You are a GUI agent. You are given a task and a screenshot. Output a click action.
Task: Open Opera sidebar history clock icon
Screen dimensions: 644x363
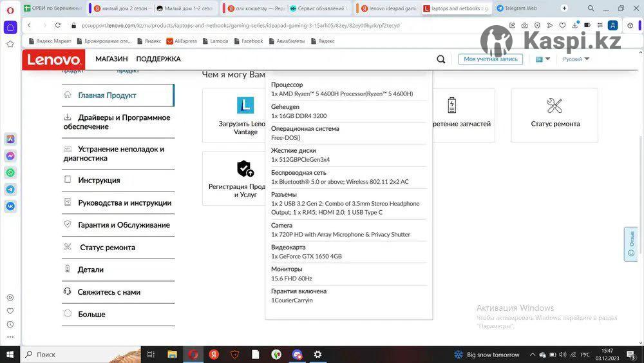point(10,324)
